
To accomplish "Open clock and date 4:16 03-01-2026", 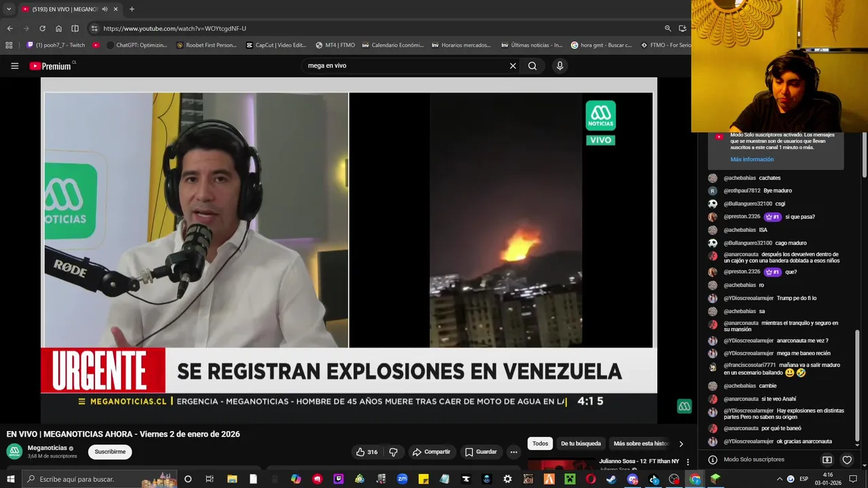I will (x=828, y=479).
